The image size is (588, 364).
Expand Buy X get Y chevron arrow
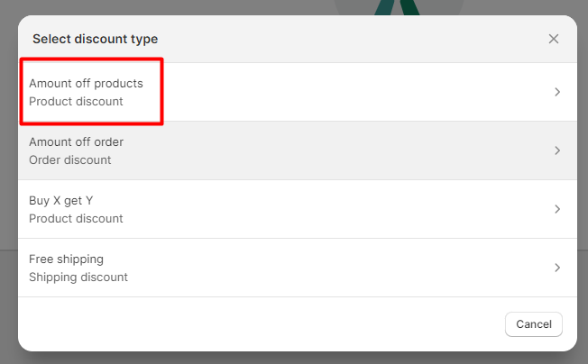tap(557, 209)
